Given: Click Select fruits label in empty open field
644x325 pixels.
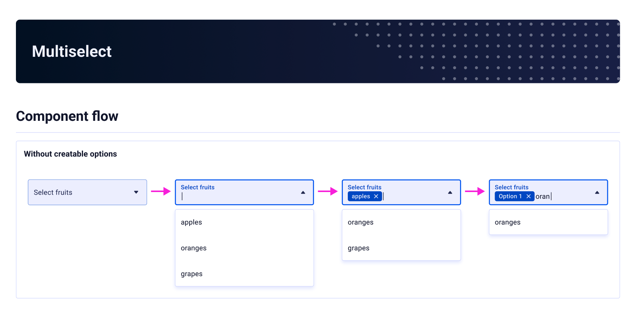Looking at the screenshot, I should tap(198, 187).
